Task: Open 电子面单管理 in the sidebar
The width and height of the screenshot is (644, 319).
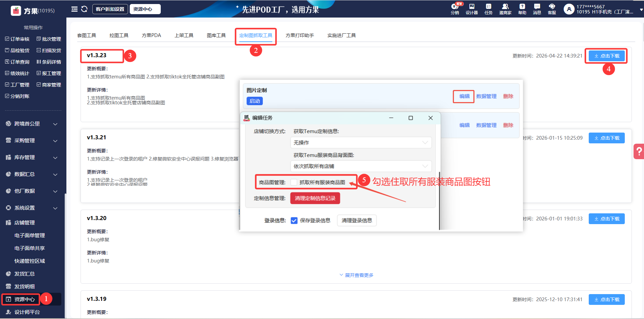Action: tap(30, 236)
